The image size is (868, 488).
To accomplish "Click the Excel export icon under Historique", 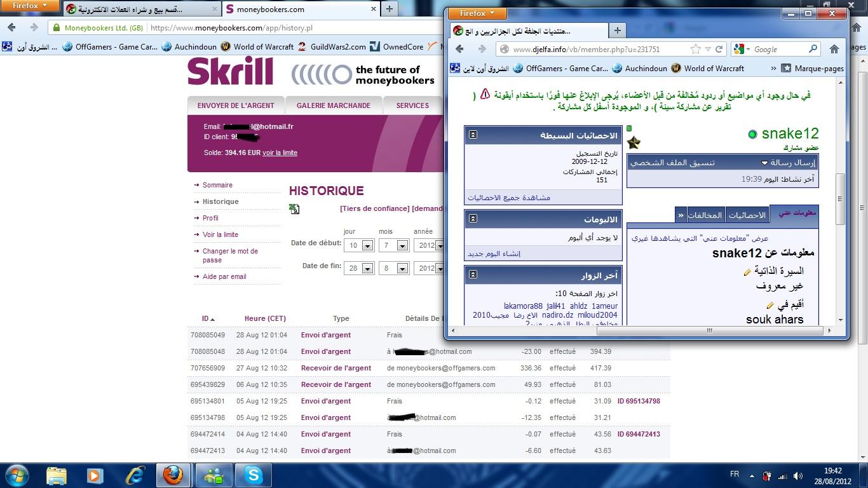I will [294, 208].
